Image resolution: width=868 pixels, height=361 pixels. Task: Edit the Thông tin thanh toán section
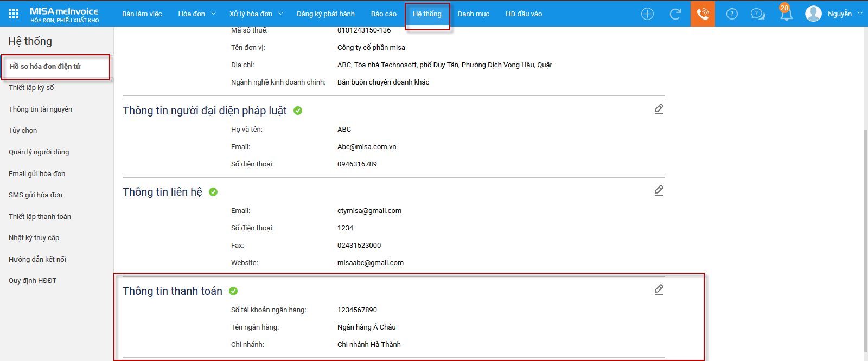pyautogui.click(x=659, y=289)
